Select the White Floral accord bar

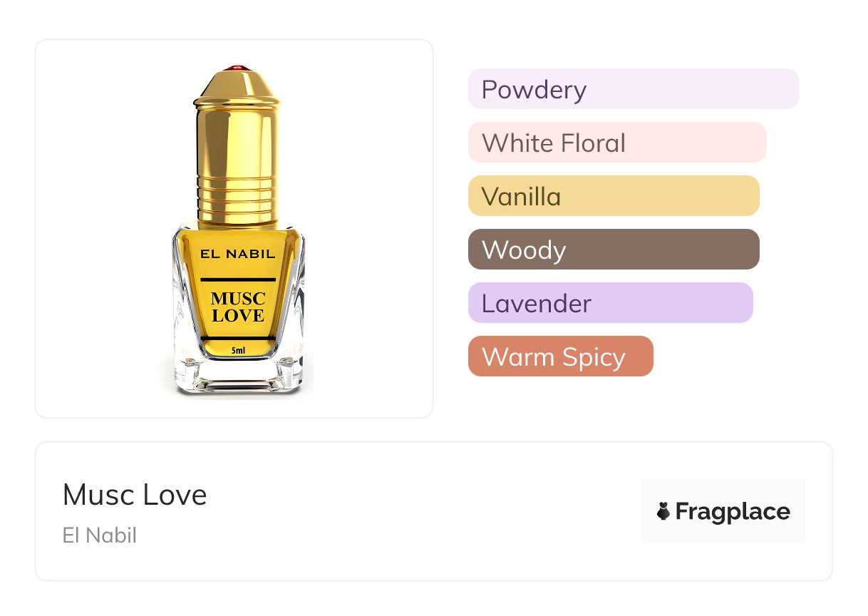point(617,143)
